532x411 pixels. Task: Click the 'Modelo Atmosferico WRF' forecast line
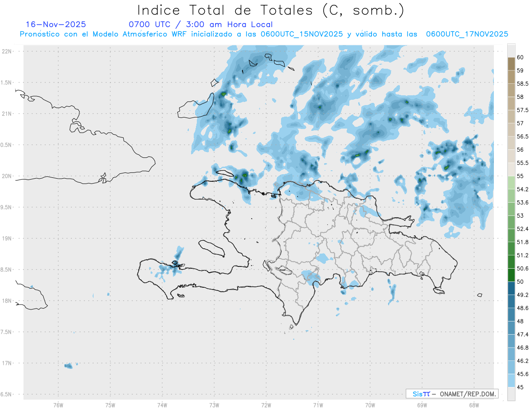pyautogui.click(x=264, y=34)
